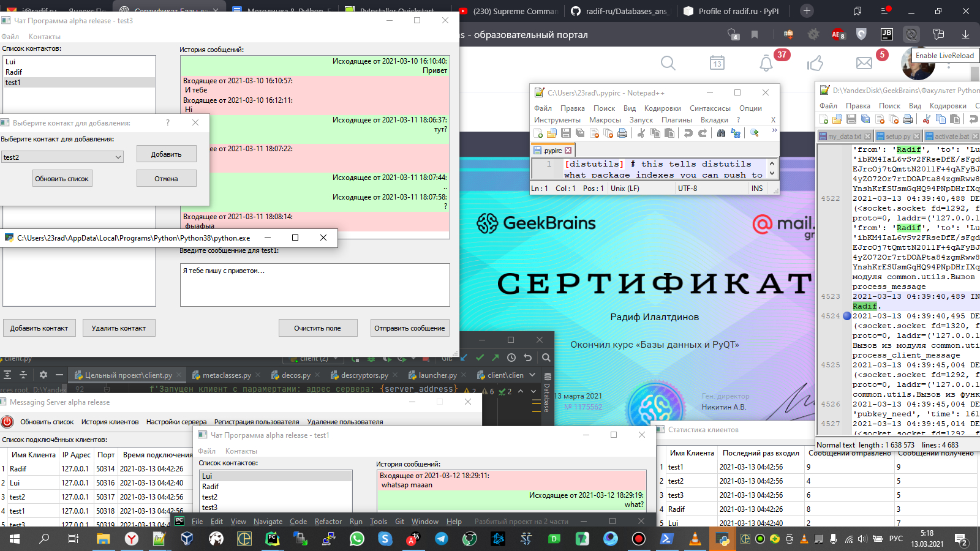Click 'Имя Клиента' header in connected clients table
The height and width of the screenshot is (551, 980).
(x=33, y=455)
